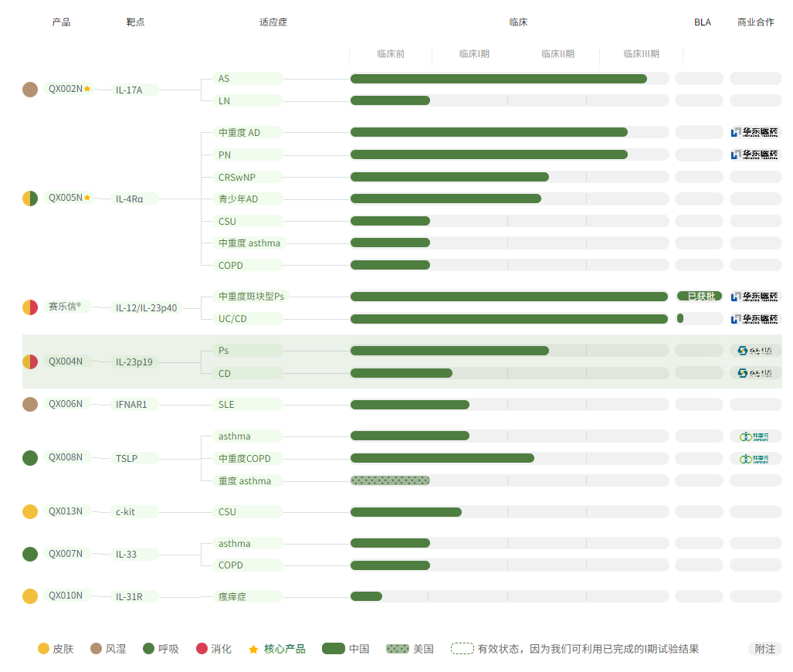Click the IL-17A target label
This screenshot has height=672, width=793.
click(134, 90)
